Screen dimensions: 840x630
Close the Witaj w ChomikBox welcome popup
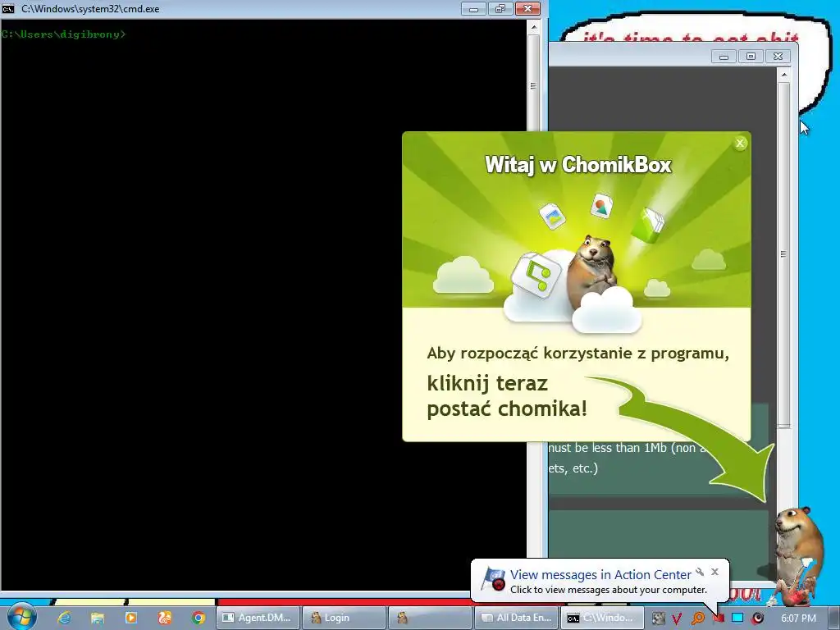pyautogui.click(x=740, y=143)
